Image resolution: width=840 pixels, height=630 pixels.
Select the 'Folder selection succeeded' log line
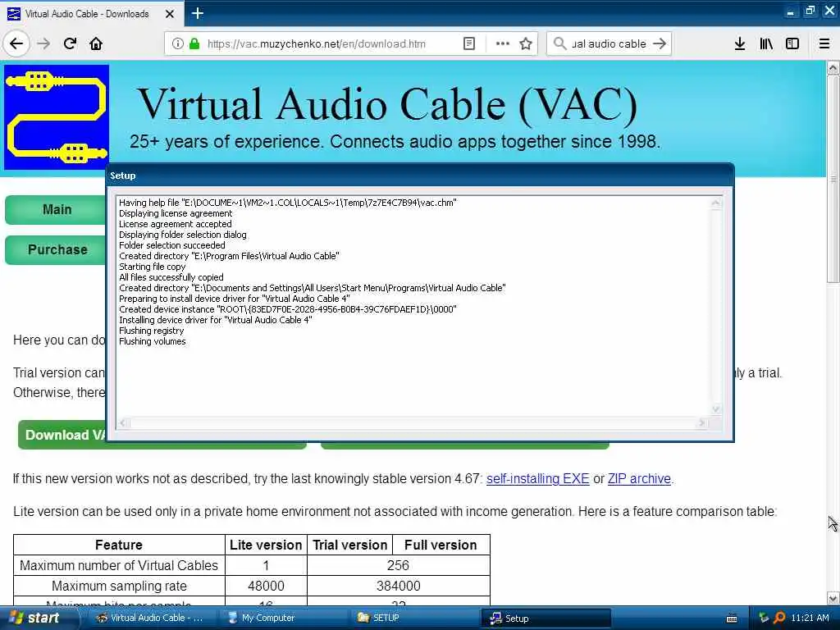(x=172, y=244)
